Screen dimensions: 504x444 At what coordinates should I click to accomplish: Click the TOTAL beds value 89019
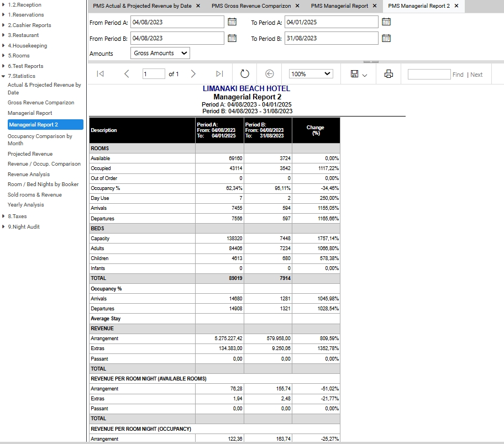(x=219, y=278)
